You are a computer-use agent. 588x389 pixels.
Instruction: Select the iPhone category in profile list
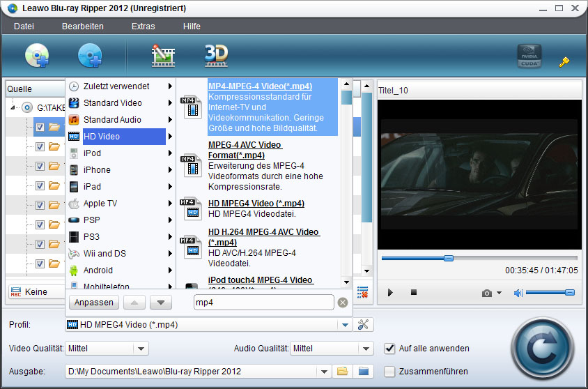click(97, 169)
